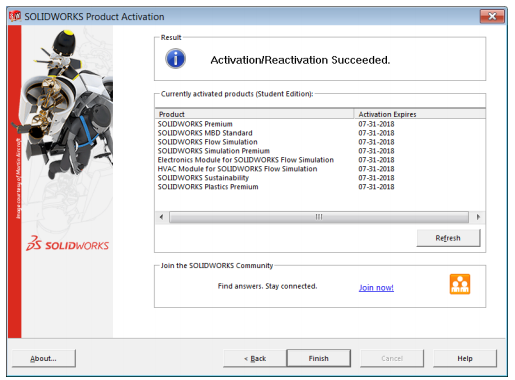Select HVAC Module for SOLIDWORKS Flow Simulation
The width and height of the screenshot is (515, 380).
pos(320,169)
